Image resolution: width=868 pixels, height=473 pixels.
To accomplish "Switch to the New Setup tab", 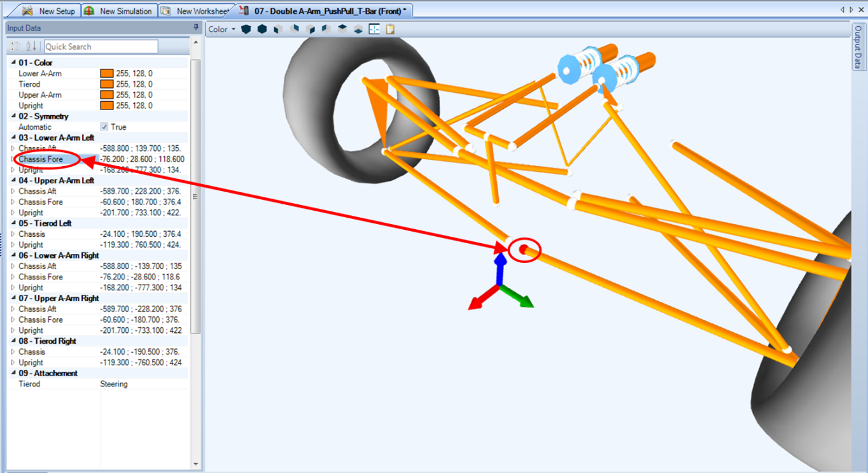I will [48, 11].
